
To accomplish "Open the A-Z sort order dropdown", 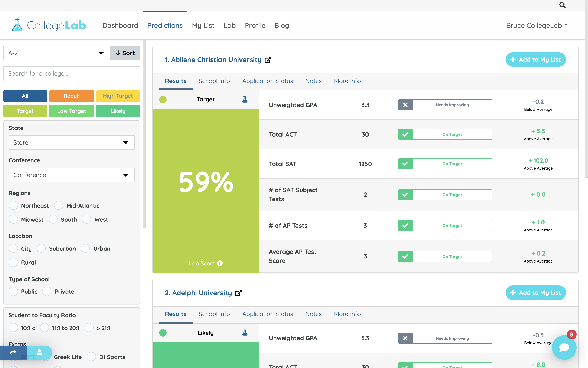I will tap(57, 53).
